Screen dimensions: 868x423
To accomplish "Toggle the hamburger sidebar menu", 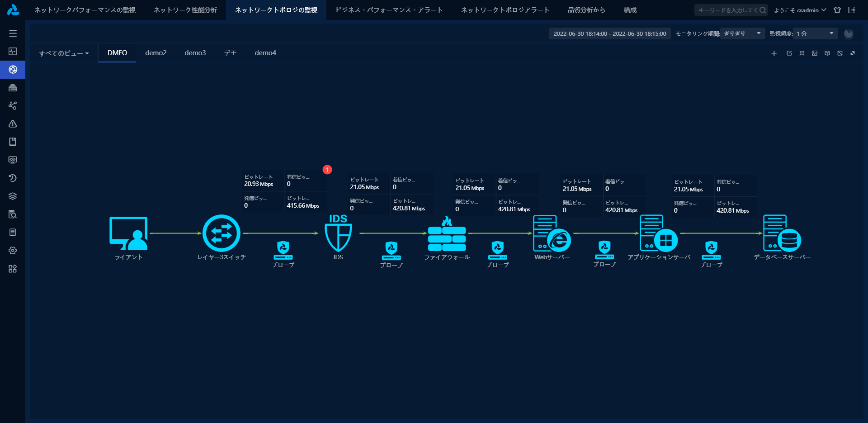I will [x=13, y=33].
